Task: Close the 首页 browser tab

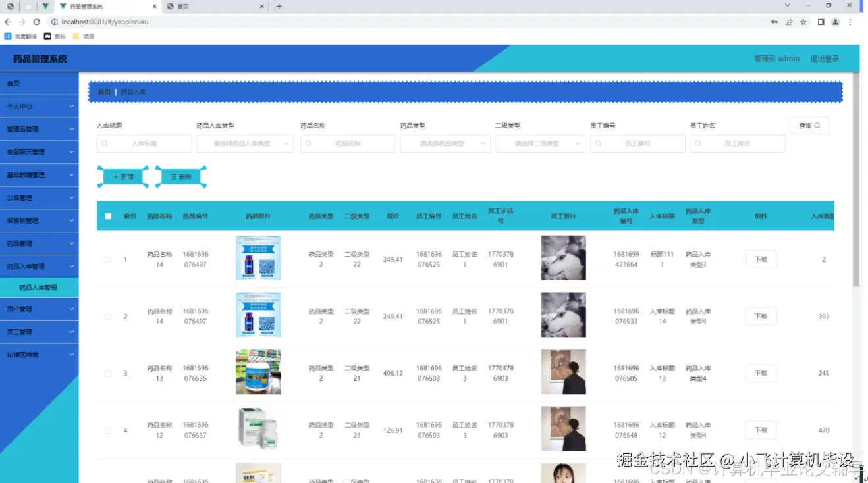Action: 261,7
